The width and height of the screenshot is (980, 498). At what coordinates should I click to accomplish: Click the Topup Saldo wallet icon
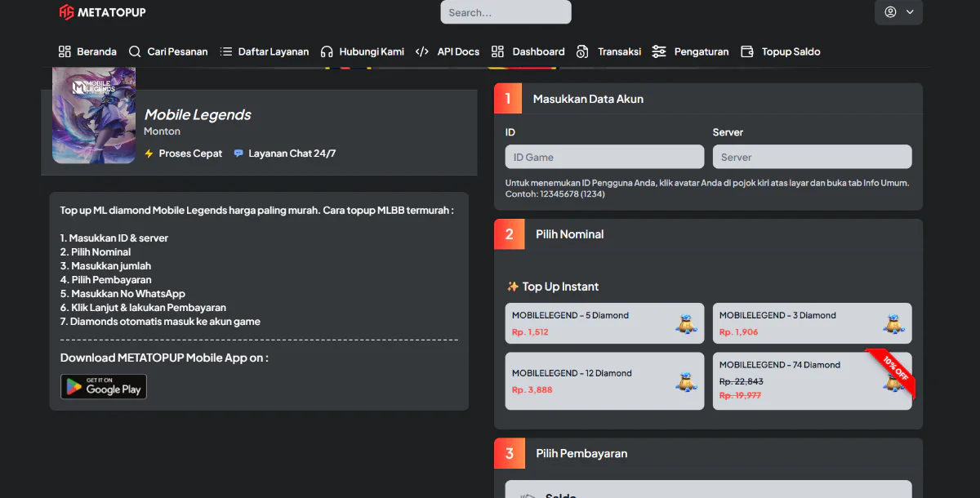[747, 51]
